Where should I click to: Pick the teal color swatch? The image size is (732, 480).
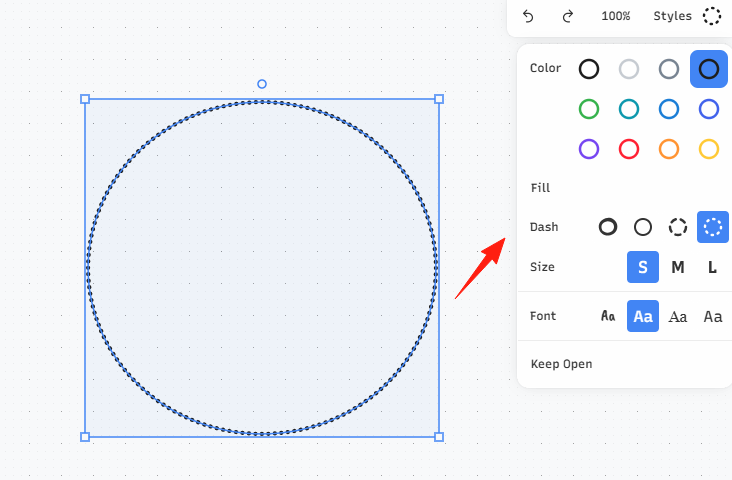coord(629,109)
